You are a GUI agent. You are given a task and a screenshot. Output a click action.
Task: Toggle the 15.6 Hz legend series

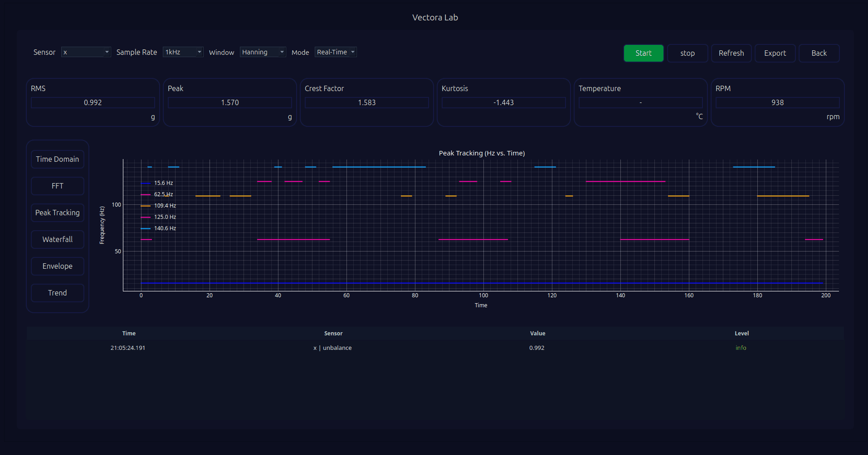[157, 183]
